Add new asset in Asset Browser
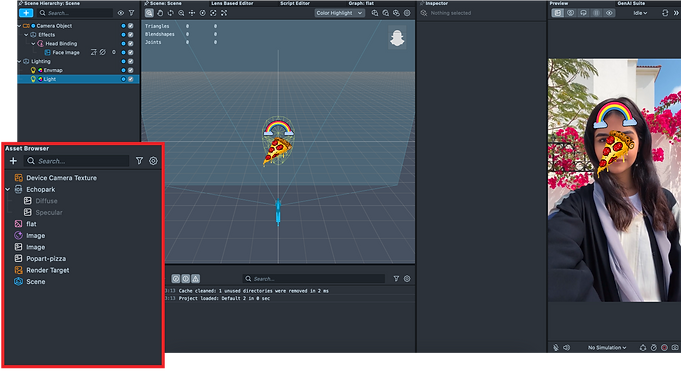Screen dimensions: 681x376 [x=13, y=161]
